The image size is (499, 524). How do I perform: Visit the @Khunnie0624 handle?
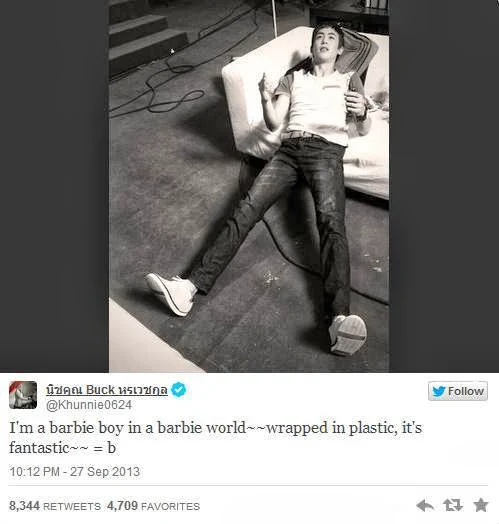click(x=89, y=405)
